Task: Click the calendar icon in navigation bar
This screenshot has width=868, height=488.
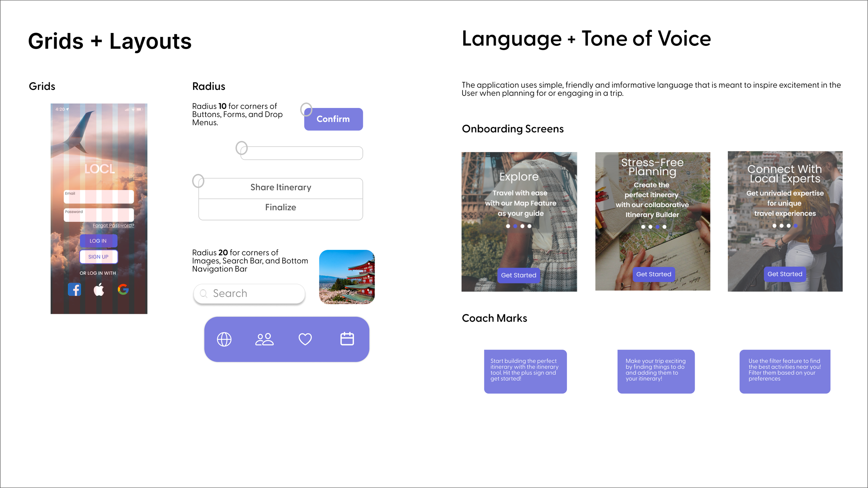Action: (x=347, y=339)
